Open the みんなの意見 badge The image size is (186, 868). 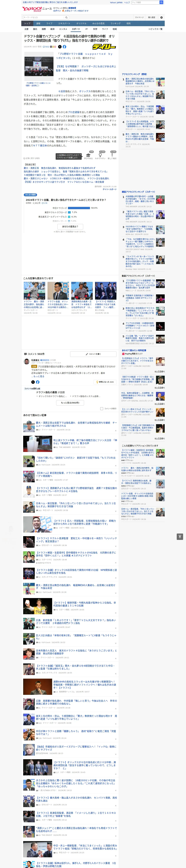point(30,195)
